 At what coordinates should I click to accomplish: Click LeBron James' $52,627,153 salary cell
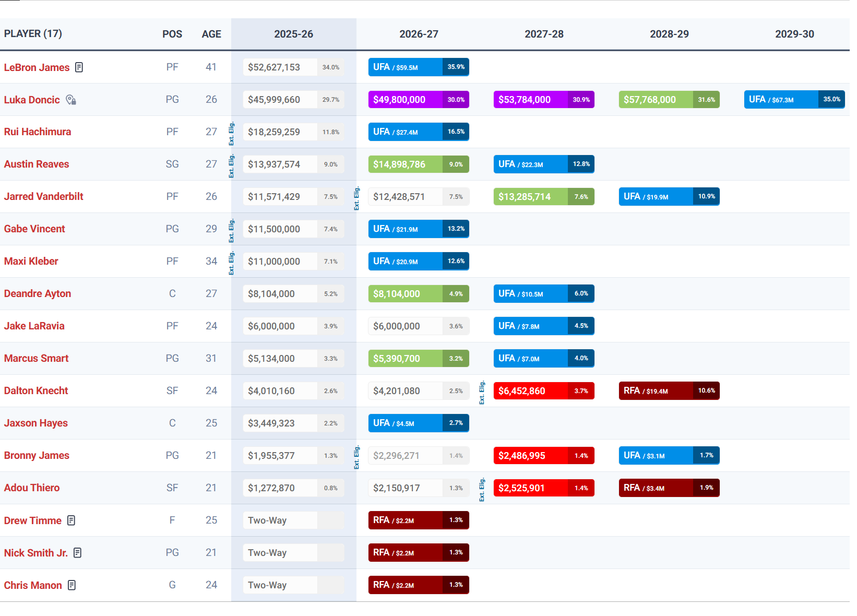(293, 67)
